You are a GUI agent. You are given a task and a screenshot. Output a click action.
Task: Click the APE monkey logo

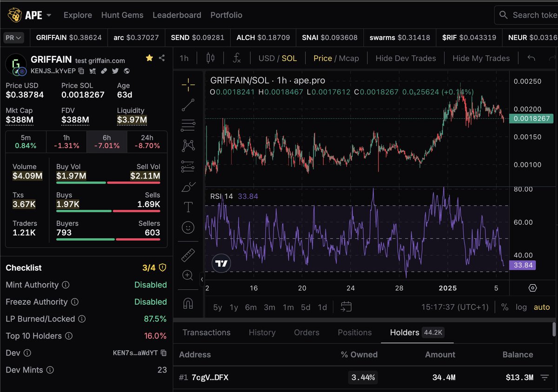pos(15,15)
